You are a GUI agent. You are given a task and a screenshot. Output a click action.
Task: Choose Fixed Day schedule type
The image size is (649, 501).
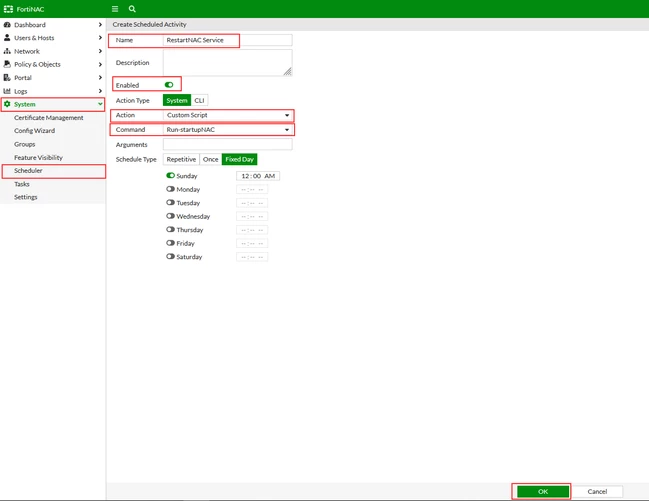point(240,159)
